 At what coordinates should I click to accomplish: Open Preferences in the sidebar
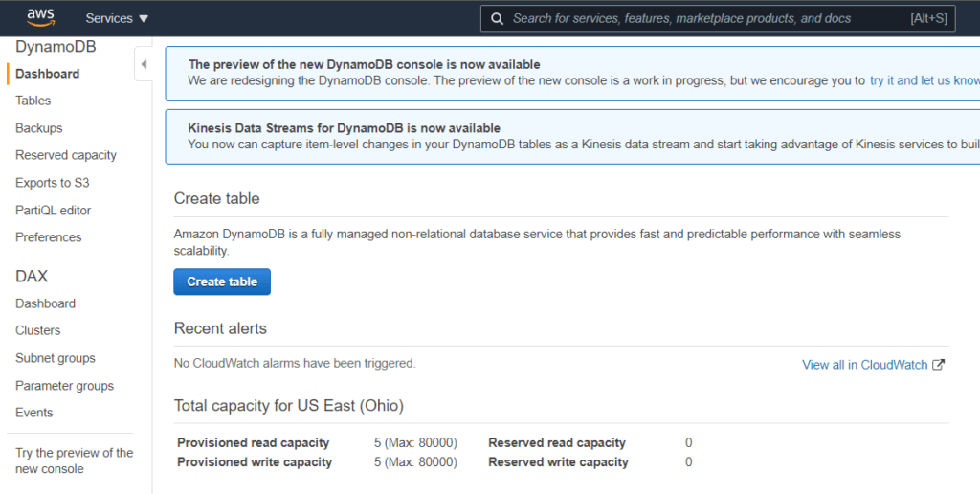pos(48,237)
